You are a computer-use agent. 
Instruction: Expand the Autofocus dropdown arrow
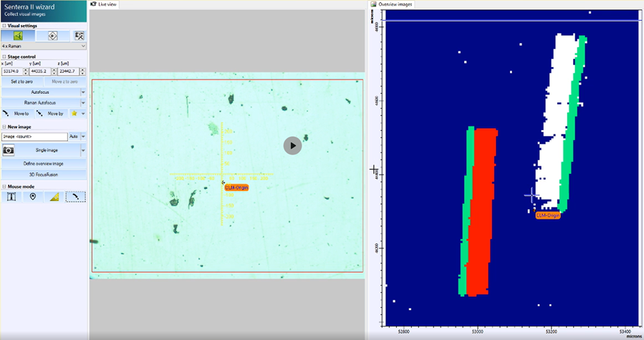click(83, 92)
